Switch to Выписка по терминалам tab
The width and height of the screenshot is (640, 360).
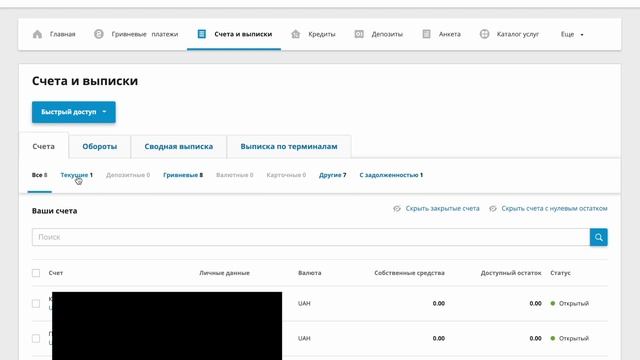coord(289,146)
